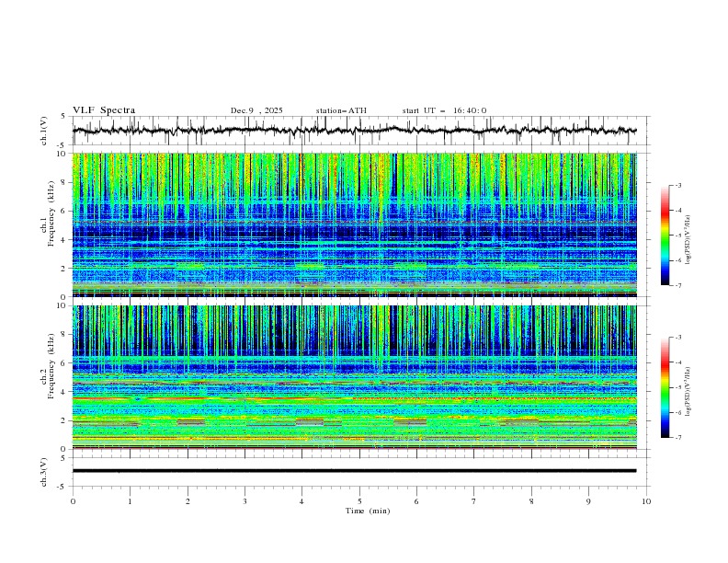Click the date label Dec.9, 2025
The image size is (728, 563).
(x=256, y=110)
